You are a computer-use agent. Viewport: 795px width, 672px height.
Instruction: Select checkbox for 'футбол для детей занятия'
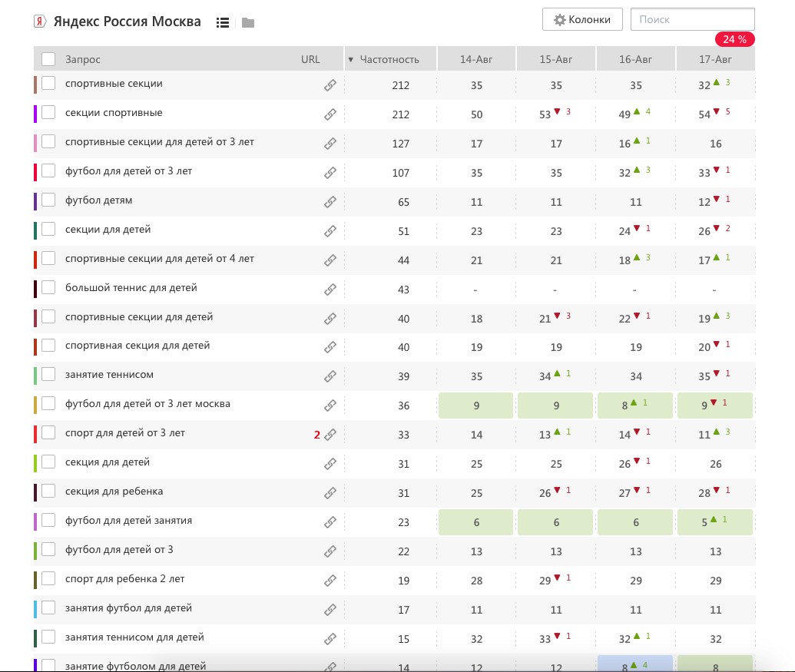click(x=48, y=521)
